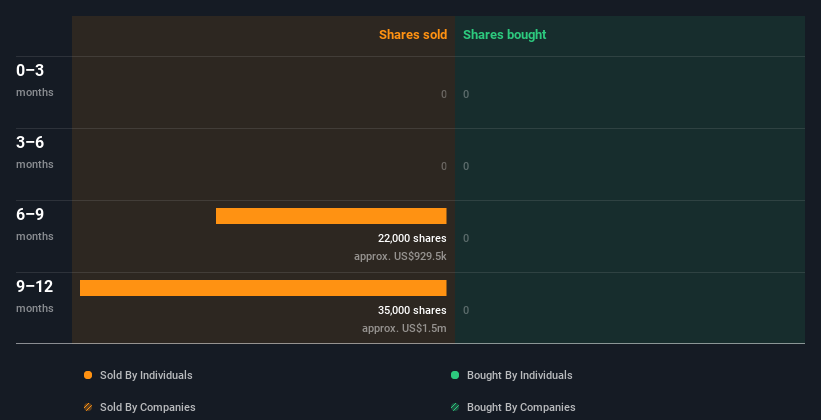This screenshot has height=420, width=821.
Task: Click the approx. US$1.5m value
Action: point(404,328)
